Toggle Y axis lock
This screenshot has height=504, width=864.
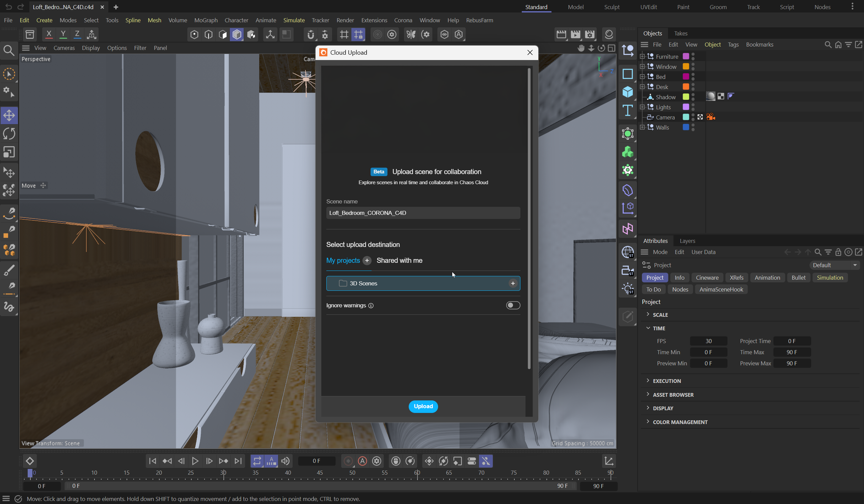(x=63, y=34)
